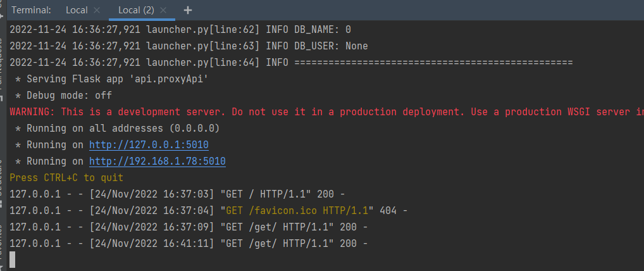The height and width of the screenshot is (271, 644).
Task: Click the 16:37:09 GET /get/ log entry
Action: (x=189, y=227)
